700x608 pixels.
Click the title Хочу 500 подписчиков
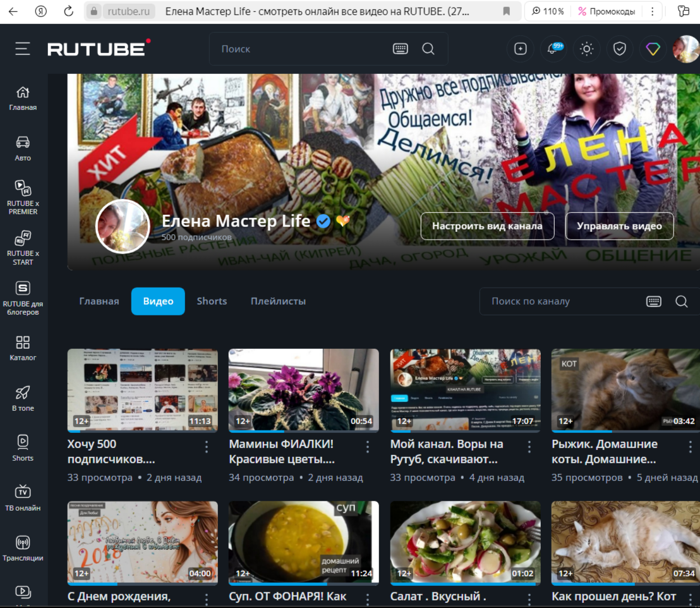point(111,452)
